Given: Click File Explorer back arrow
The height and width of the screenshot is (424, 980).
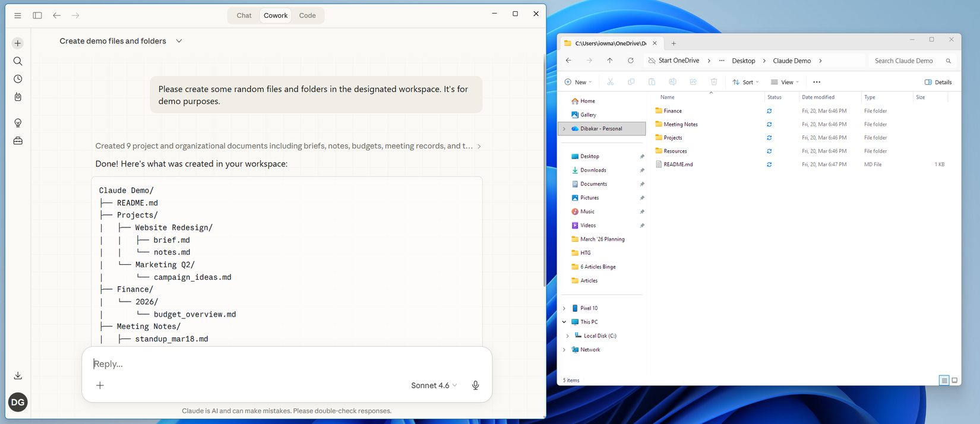Looking at the screenshot, I should 568,61.
